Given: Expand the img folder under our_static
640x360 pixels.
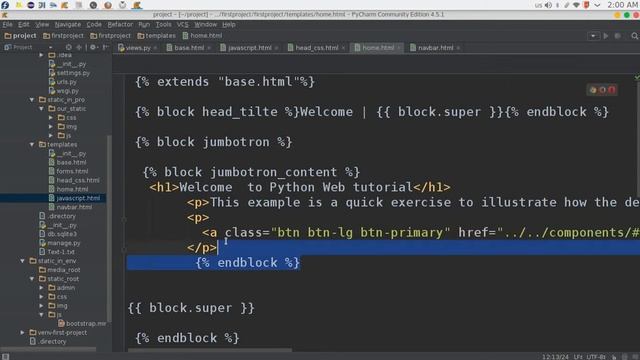Looking at the screenshot, I should 51,127.
